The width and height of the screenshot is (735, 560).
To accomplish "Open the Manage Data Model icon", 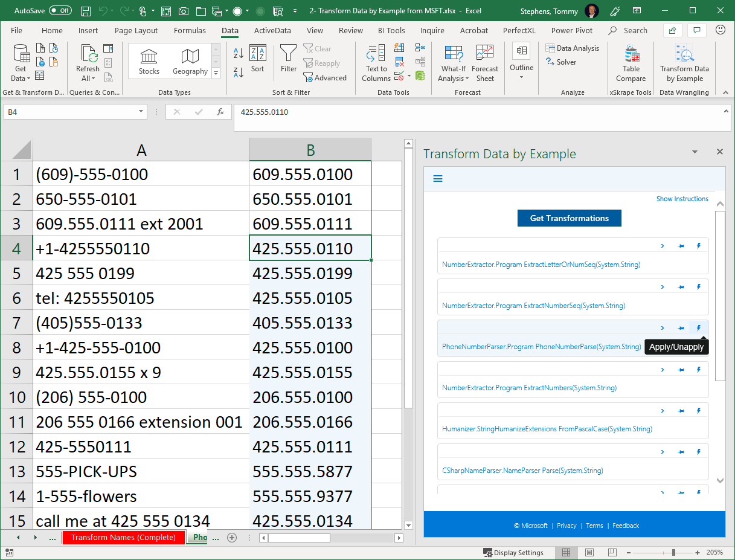I will [x=420, y=76].
